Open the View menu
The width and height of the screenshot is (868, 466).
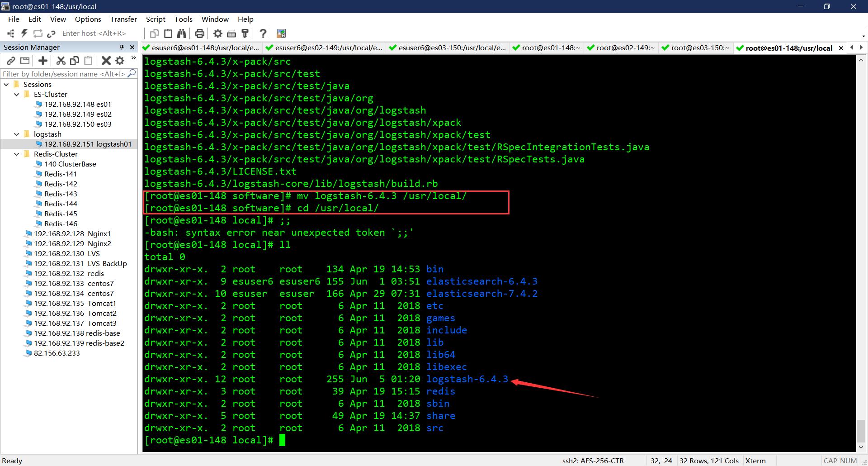click(58, 19)
